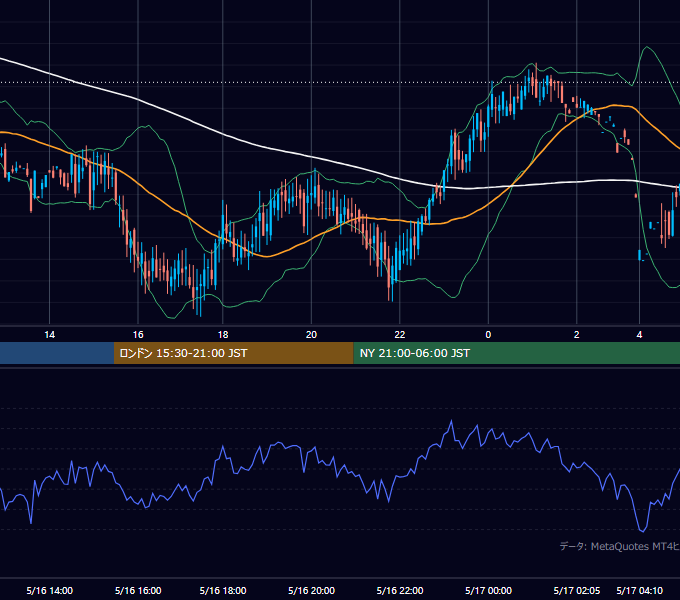Click the ロンドン 15:30-21:00 JST session bar
This screenshot has height=600, width=680.
(234, 353)
